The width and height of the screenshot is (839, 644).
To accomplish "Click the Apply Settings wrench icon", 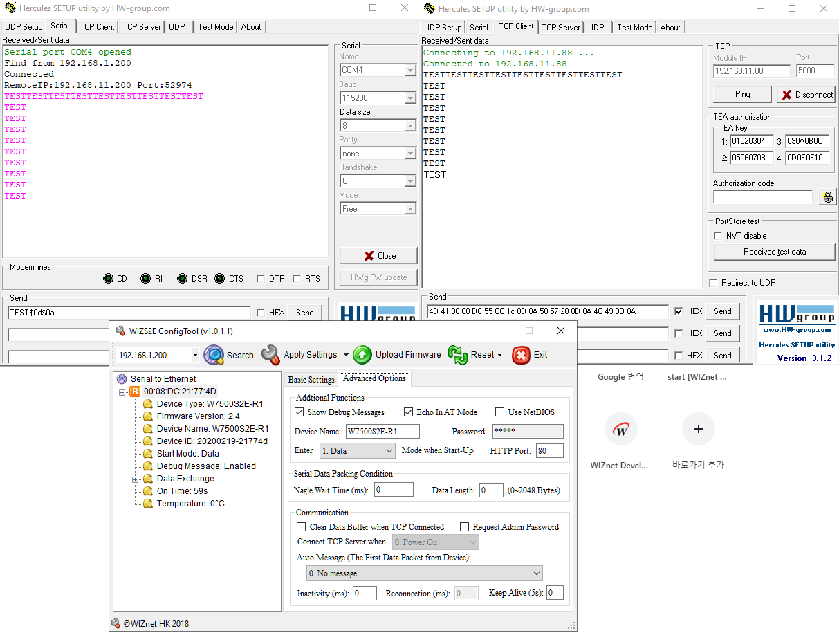I will tap(270, 355).
